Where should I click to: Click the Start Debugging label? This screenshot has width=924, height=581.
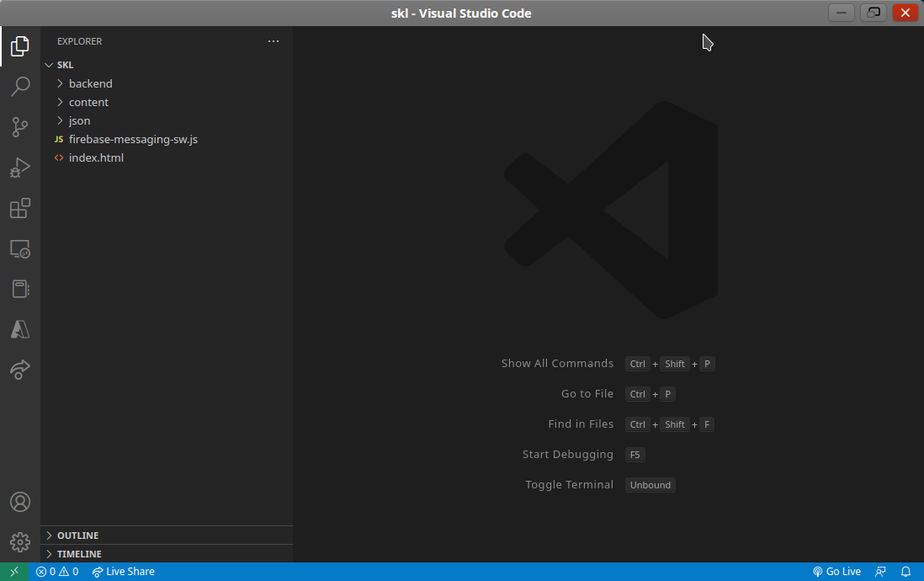(x=568, y=454)
